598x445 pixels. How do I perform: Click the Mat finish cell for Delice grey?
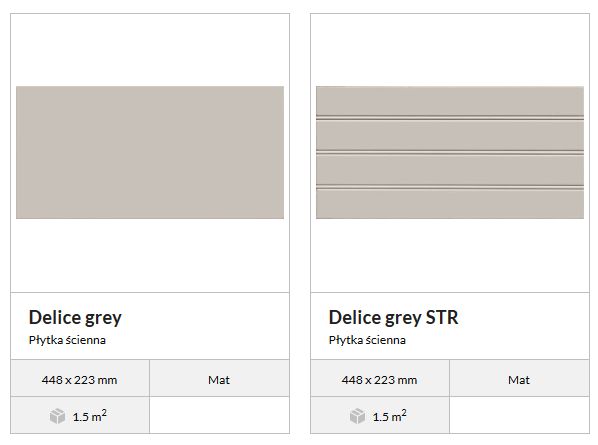(x=219, y=378)
